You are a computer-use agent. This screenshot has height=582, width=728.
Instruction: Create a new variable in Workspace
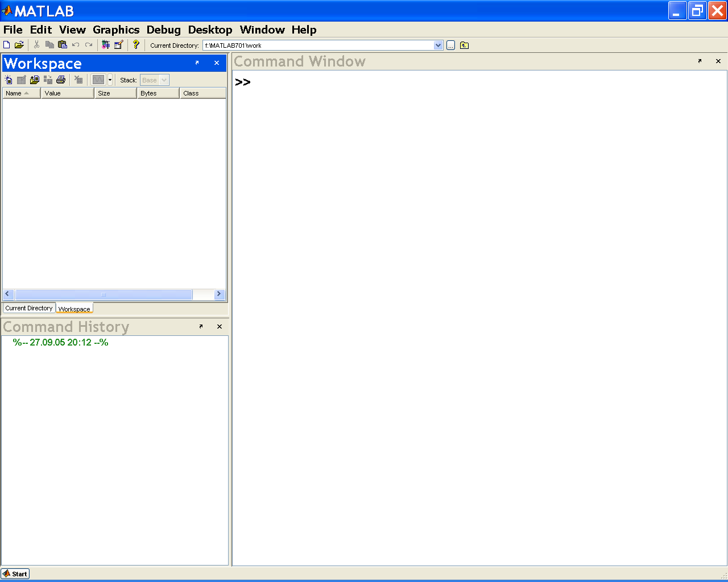(9, 80)
